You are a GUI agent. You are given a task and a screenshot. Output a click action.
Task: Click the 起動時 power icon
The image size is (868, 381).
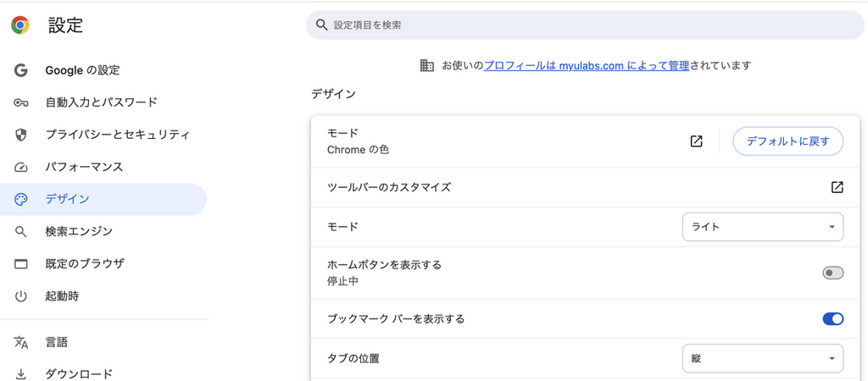[21, 296]
